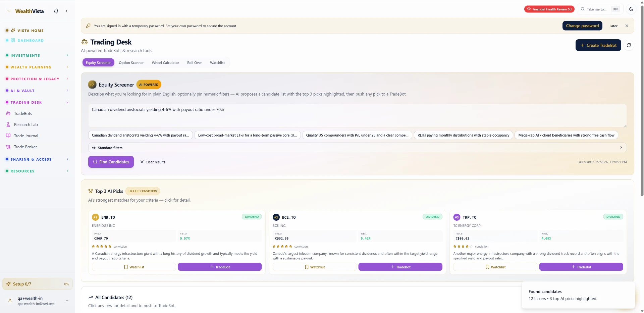Switch to the Wheel Calculator tab
This screenshot has width=644, height=313.
[x=165, y=63]
